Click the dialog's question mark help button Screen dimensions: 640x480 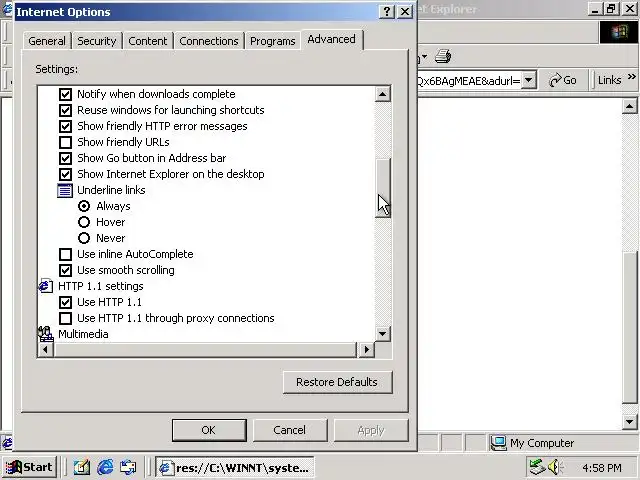[387, 11]
